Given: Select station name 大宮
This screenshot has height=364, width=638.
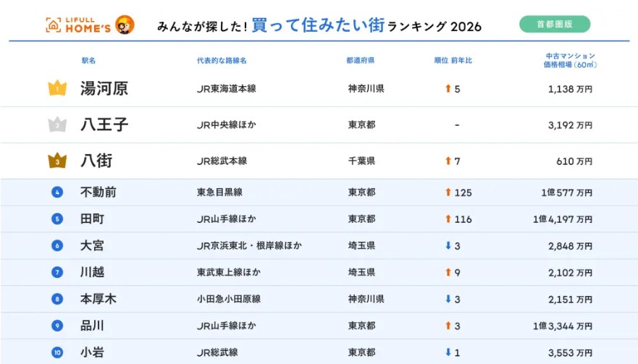Looking at the screenshot, I should (x=93, y=245).
